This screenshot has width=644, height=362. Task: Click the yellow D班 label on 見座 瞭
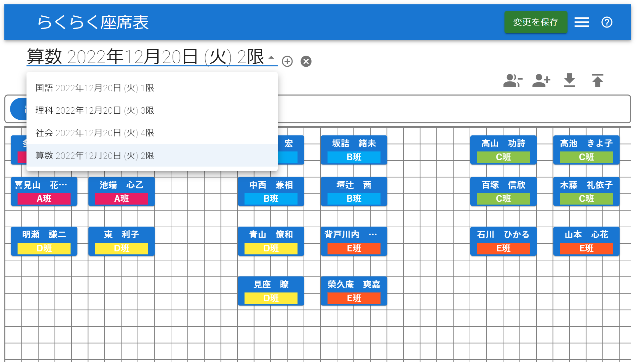[x=271, y=298]
